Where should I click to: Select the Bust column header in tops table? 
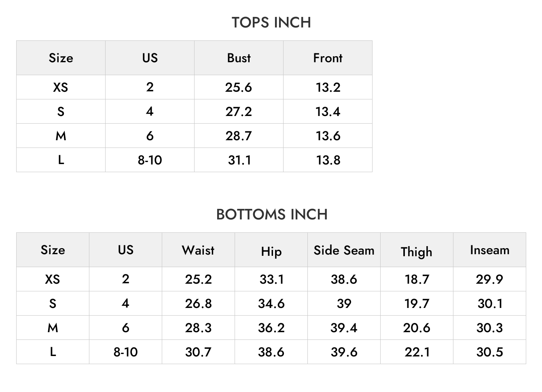click(x=239, y=58)
